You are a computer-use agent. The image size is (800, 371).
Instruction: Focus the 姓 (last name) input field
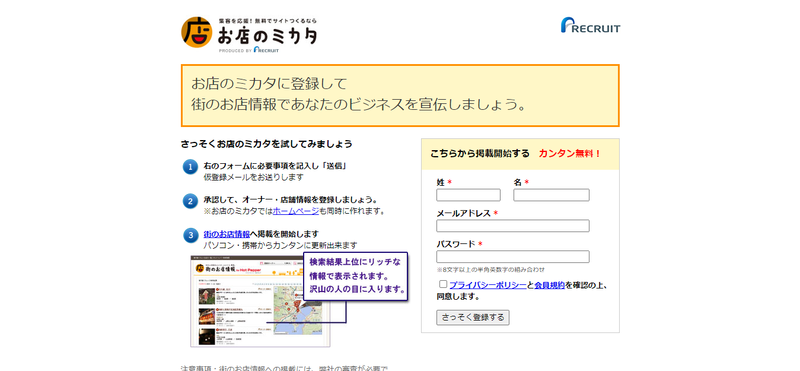pyautogui.click(x=468, y=195)
